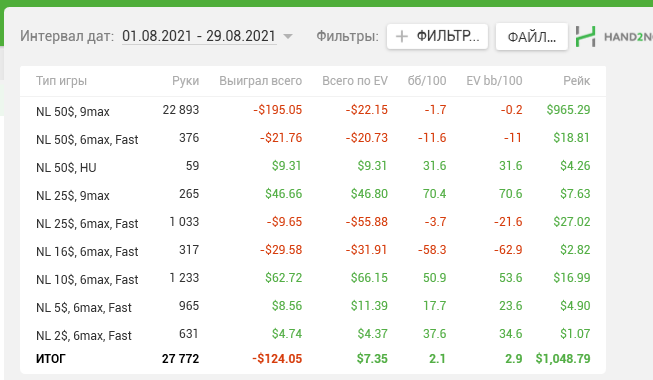Select the ИТОГ totals row
This screenshot has width=653, height=380.
tap(313, 359)
